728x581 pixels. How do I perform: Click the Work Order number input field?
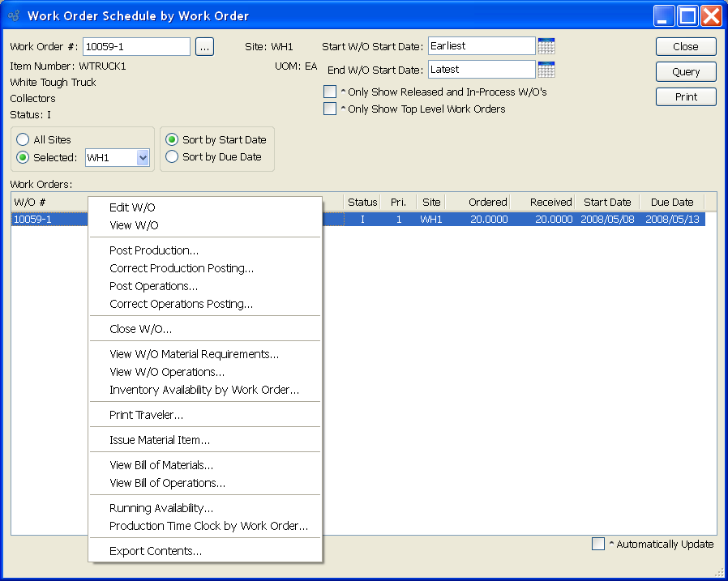(x=136, y=47)
